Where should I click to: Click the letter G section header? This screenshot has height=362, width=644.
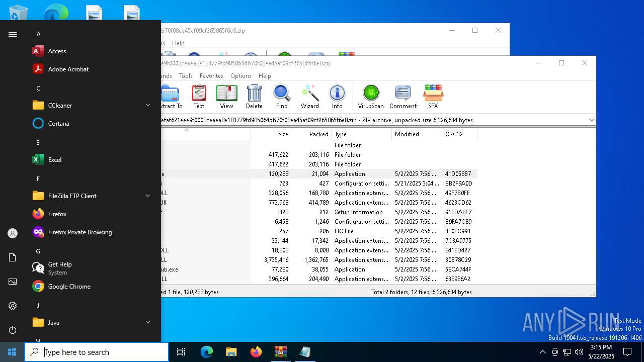pyautogui.click(x=38, y=251)
